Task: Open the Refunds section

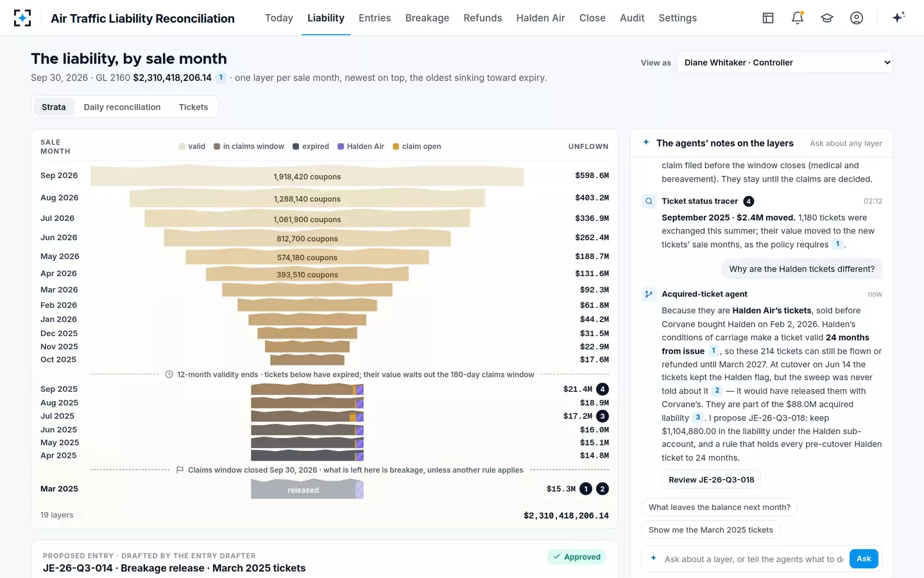Action: [483, 18]
